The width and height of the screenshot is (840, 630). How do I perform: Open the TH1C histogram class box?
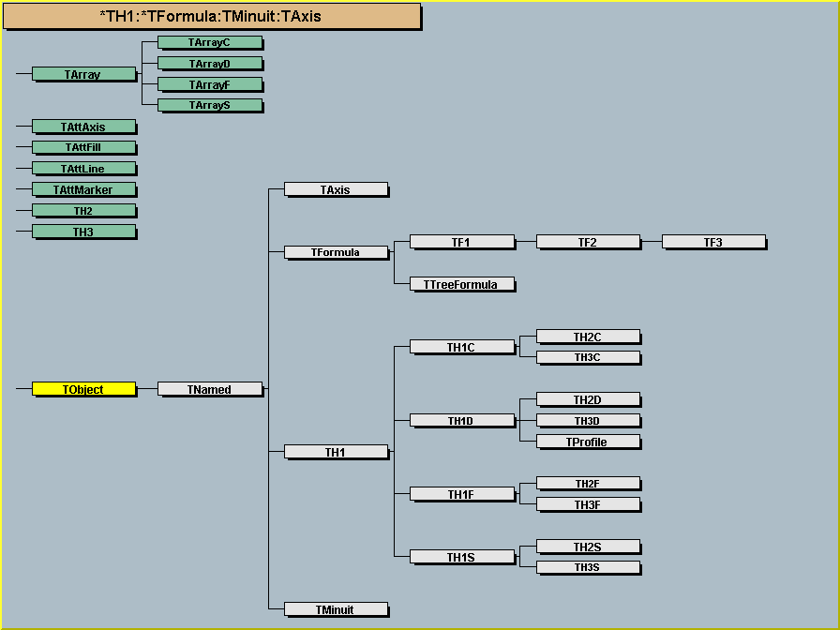point(461,347)
